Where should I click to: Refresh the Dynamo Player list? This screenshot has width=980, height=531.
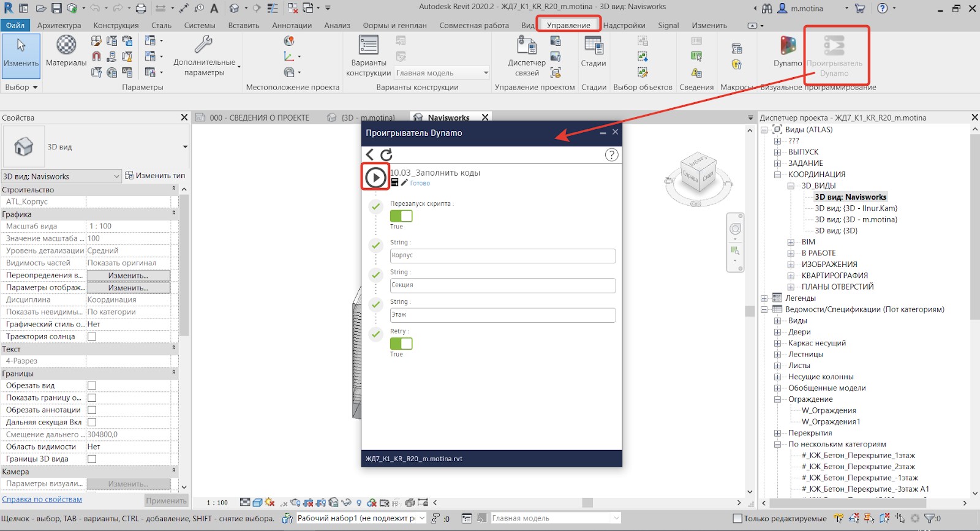(x=386, y=154)
